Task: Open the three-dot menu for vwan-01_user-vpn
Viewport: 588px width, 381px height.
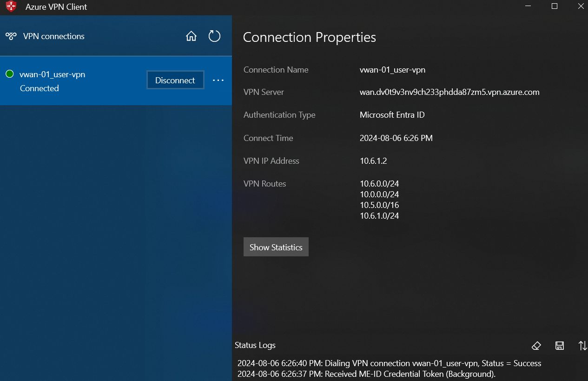Action: [x=218, y=80]
